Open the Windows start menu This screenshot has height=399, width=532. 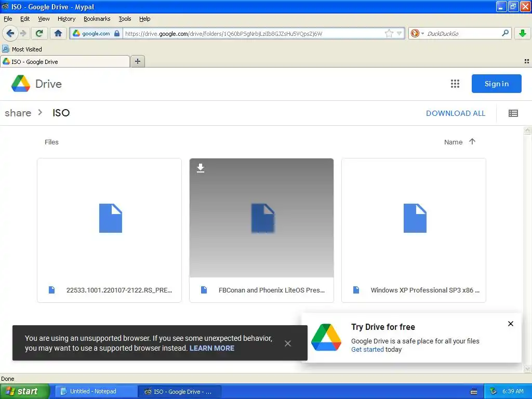24,391
